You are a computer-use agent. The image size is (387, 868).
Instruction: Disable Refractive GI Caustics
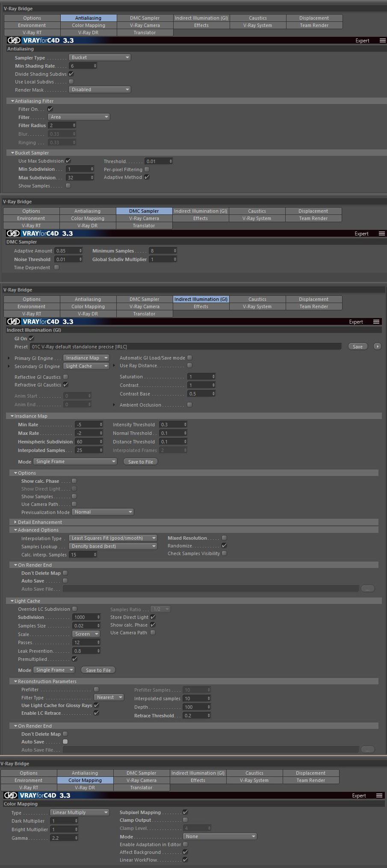pyautogui.click(x=65, y=385)
